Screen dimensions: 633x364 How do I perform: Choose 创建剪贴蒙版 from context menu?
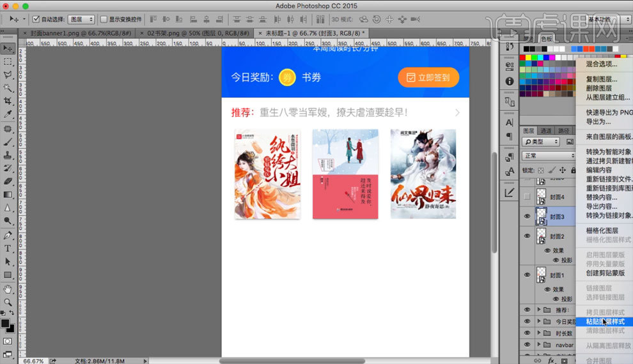tap(605, 273)
